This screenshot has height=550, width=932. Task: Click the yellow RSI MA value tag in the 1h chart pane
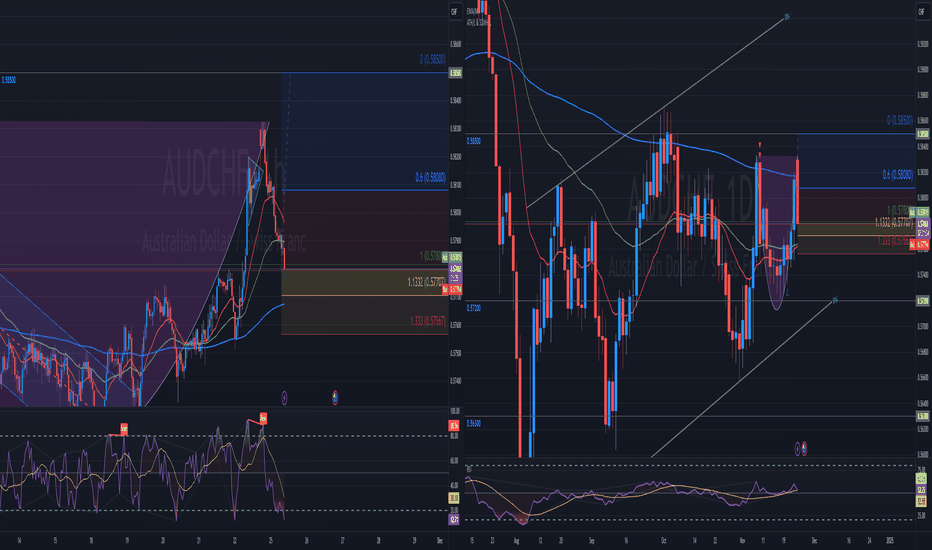click(454, 498)
